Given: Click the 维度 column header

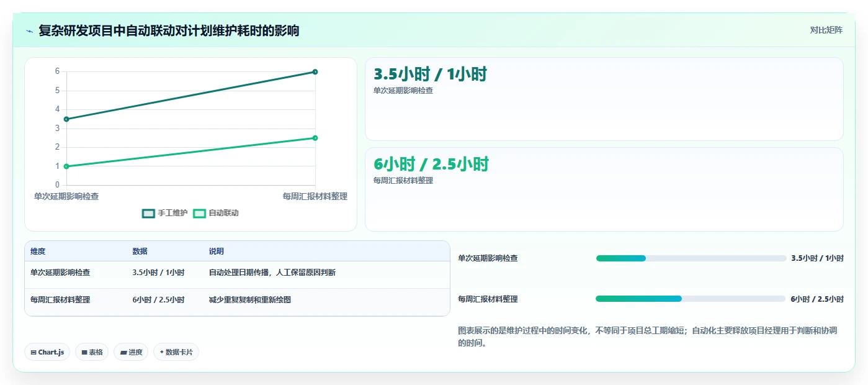Looking at the screenshot, I should (x=38, y=251).
